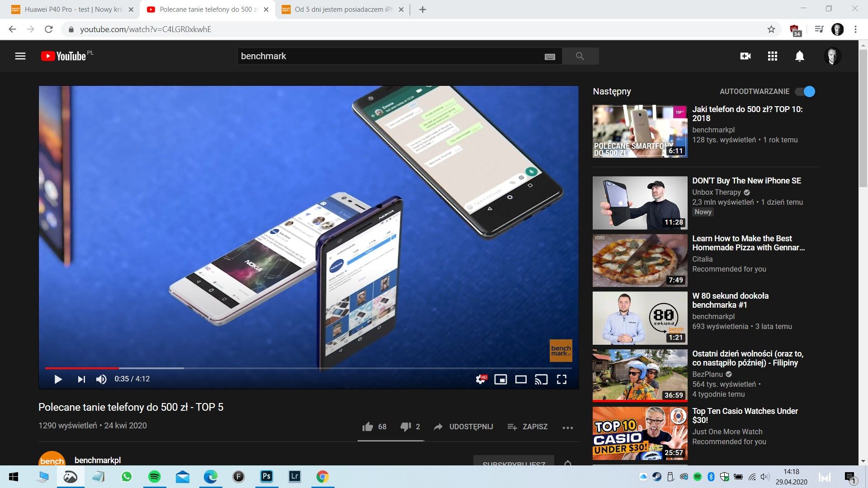The width and height of the screenshot is (868, 488).
Task: Skip to the next video
Action: coord(81,379)
